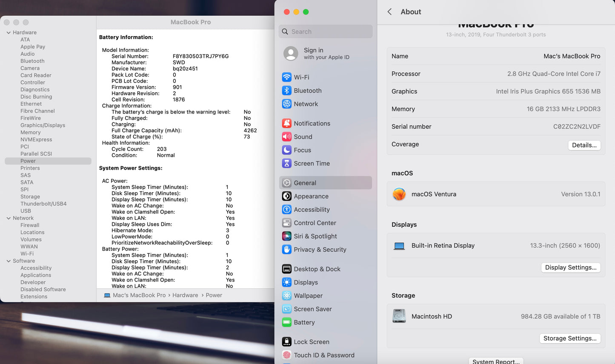Click the coverage Details button
Viewport: 615px width, 364px height.
coord(584,145)
